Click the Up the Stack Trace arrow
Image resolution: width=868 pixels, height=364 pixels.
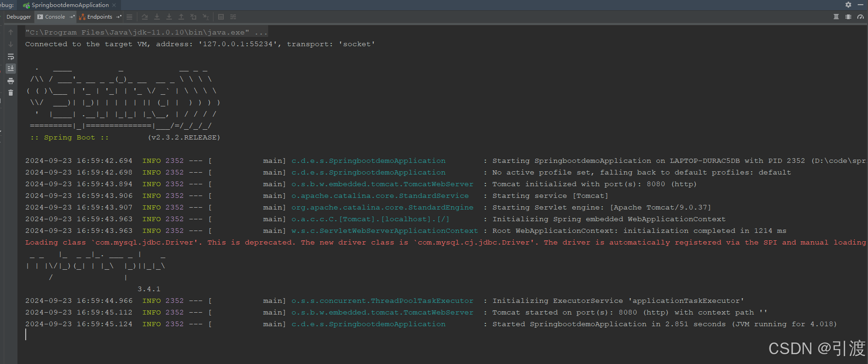point(11,32)
